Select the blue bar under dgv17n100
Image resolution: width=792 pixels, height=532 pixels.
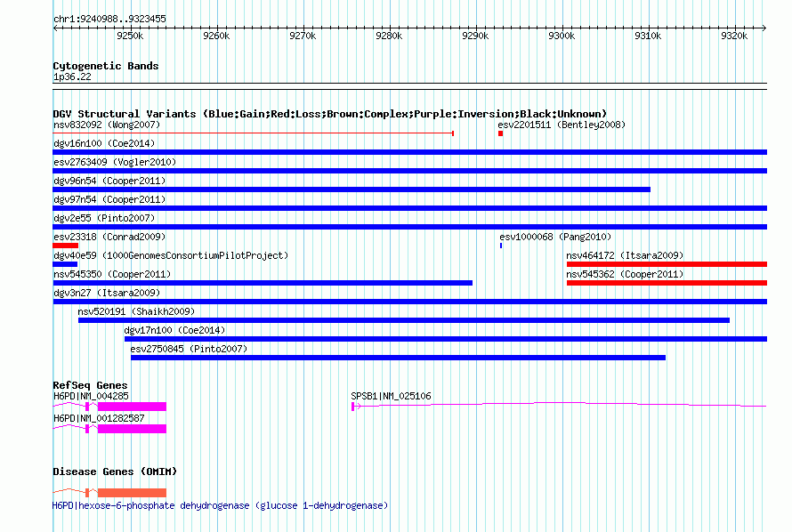pos(446,339)
